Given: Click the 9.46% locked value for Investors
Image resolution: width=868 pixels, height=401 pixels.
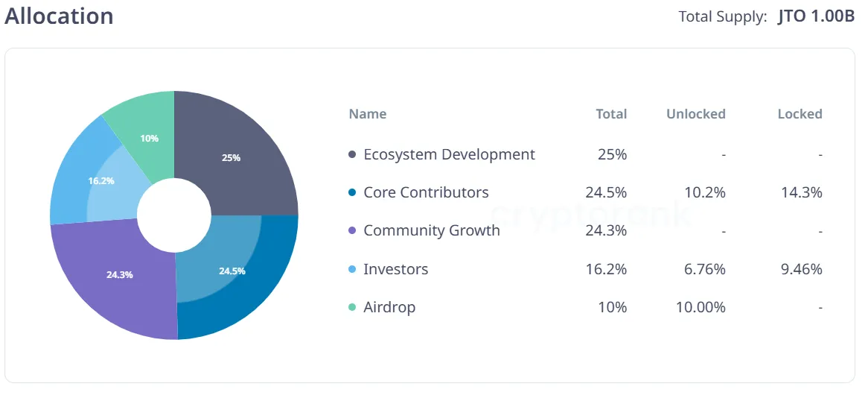Looking at the screenshot, I should 800,269.
